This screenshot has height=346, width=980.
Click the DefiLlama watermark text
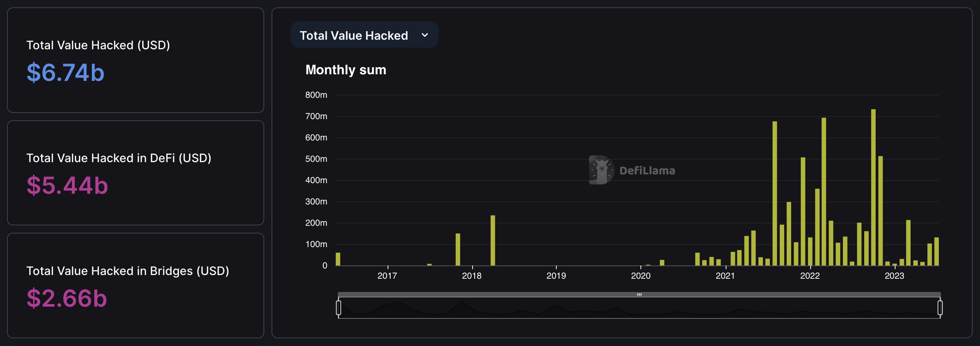tap(647, 171)
